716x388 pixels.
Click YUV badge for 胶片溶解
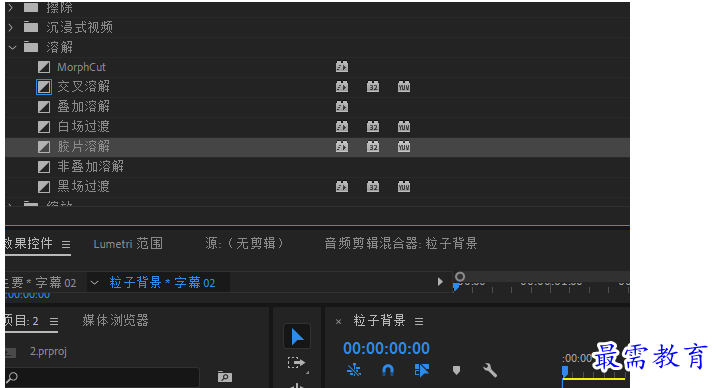tap(404, 147)
